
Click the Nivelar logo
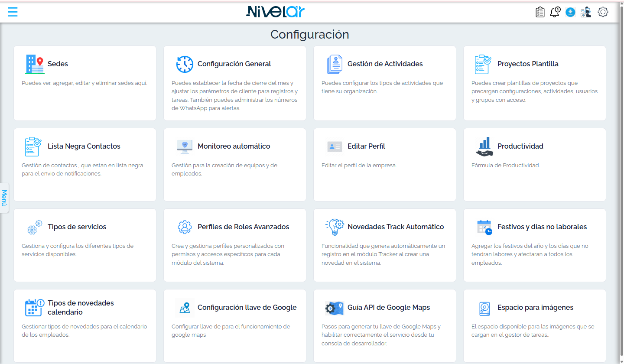click(x=276, y=12)
